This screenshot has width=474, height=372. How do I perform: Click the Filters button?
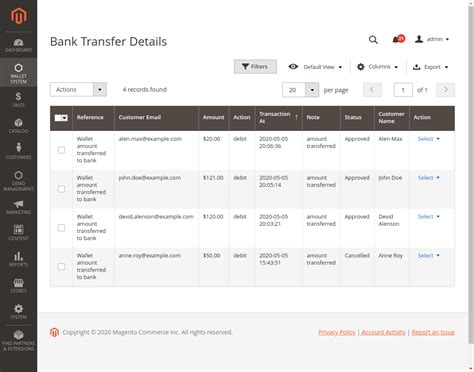pos(255,67)
